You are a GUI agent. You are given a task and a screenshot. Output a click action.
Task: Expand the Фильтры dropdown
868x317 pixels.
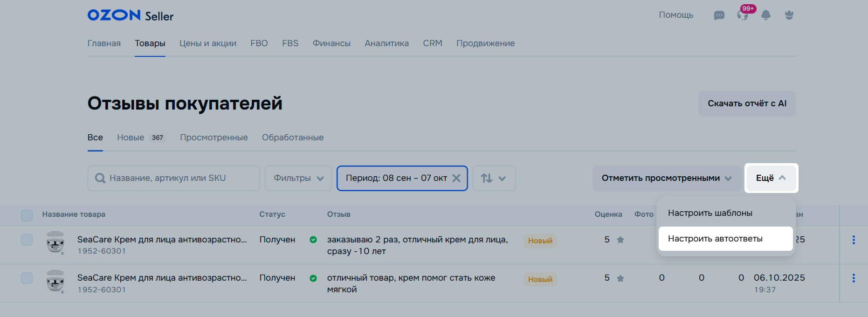298,178
